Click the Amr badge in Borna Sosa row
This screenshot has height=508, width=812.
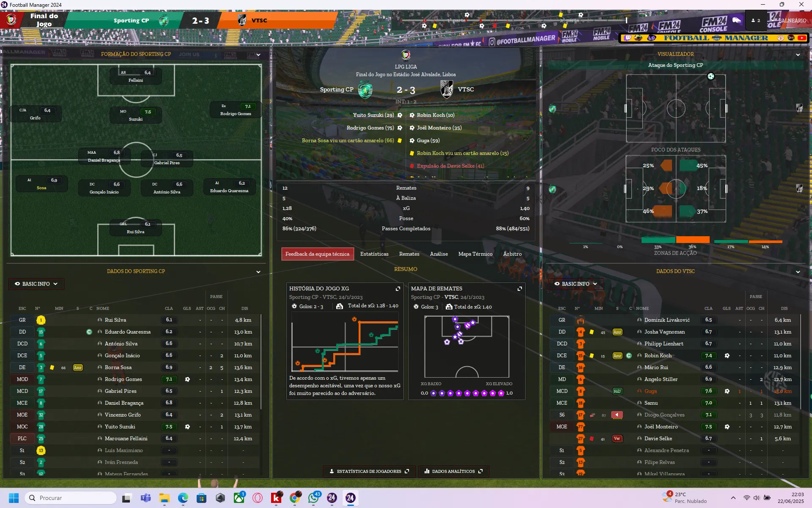(78, 367)
